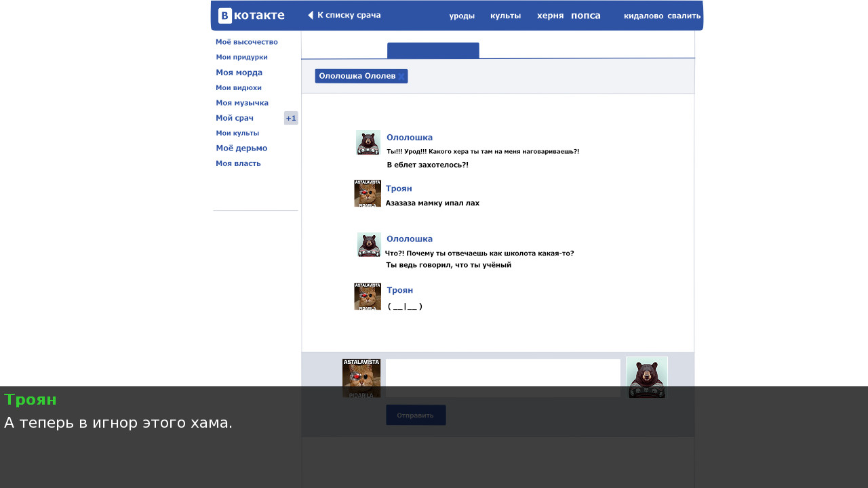Click the ВКотакте logo icon
The height and width of the screenshot is (488, 868).
click(x=225, y=16)
